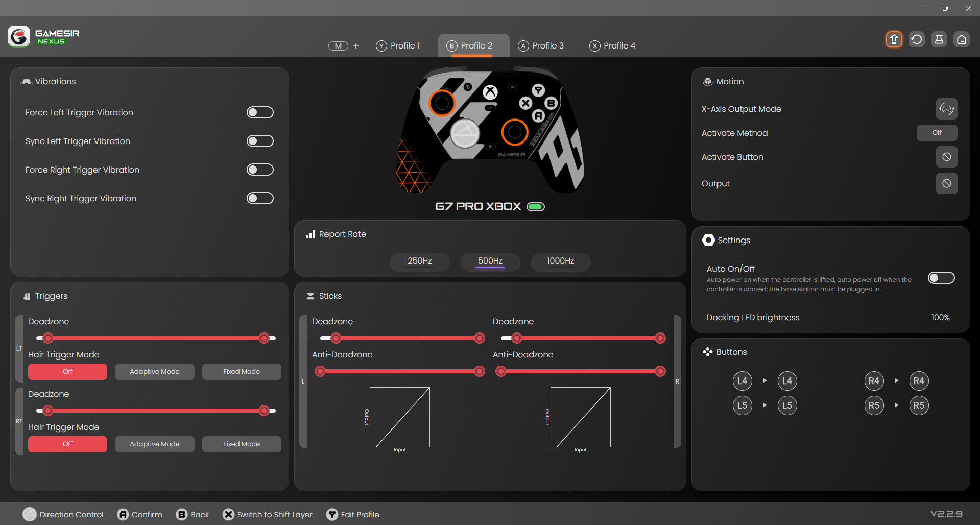980x525 pixels.
Task: Open the Activate Method Off dropdown
Action: (937, 133)
